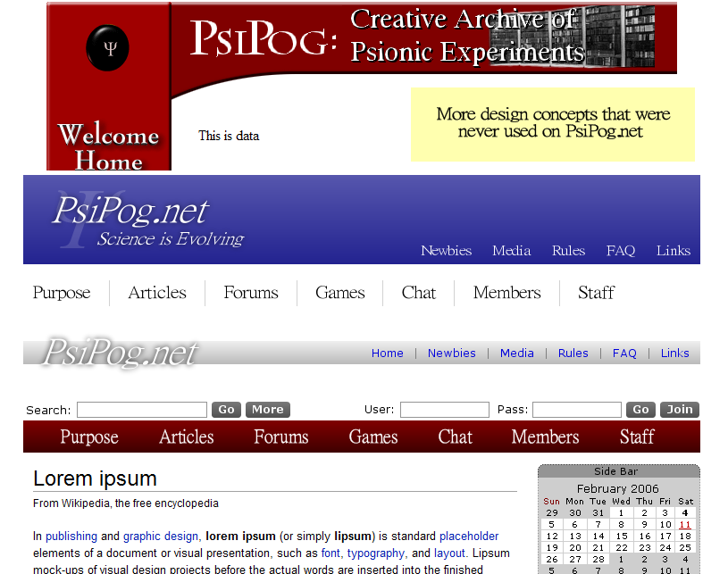The height and width of the screenshot is (574, 728).
Task: Select Forums in the white navigation bar
Action: (251, 293)
